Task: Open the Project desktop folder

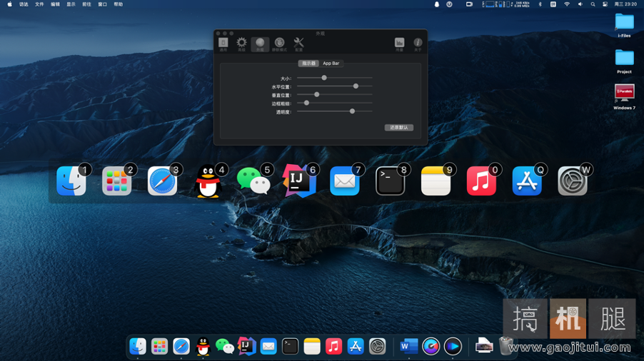Action: pyautogui.click(x=624, y=61)
